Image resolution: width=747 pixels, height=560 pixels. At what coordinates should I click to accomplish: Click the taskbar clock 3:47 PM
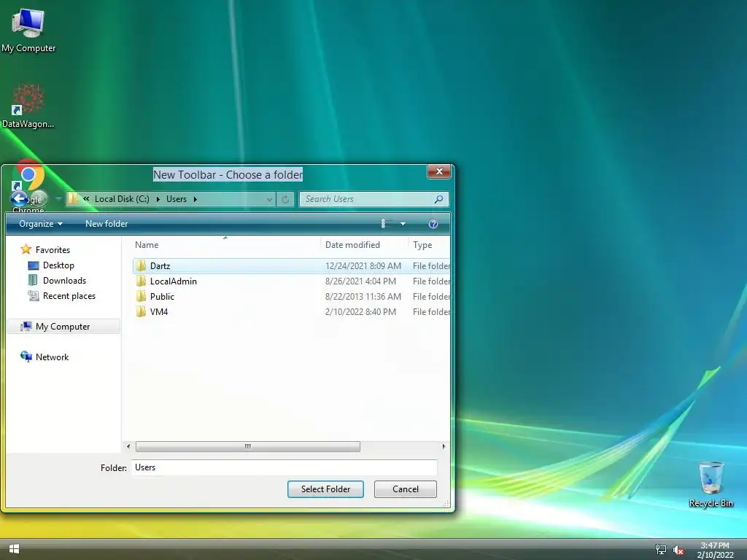[x=715, y=545]
